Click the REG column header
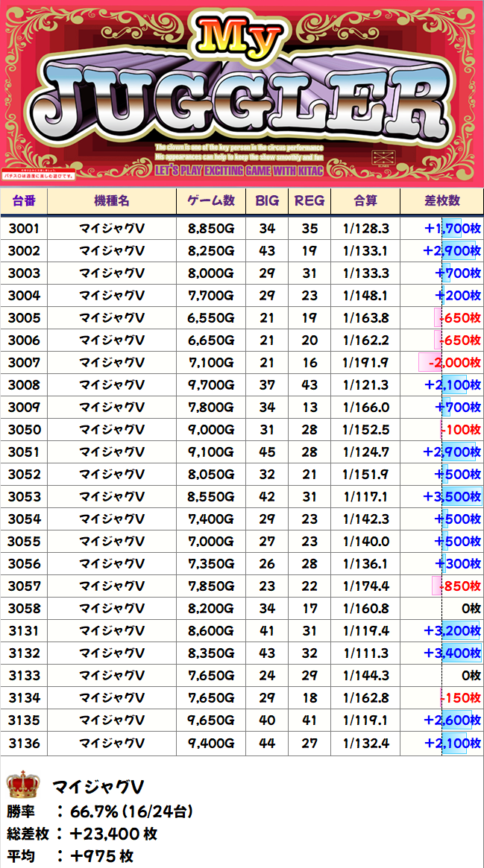 point(309,200)
